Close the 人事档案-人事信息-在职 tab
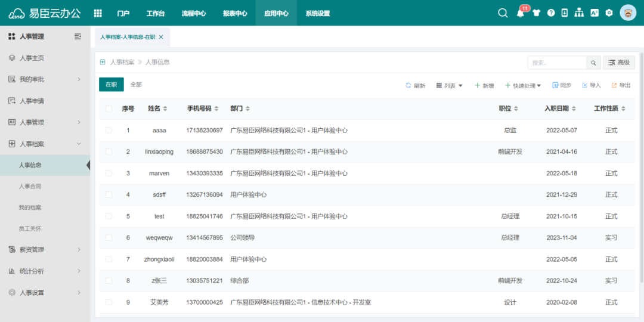 click(x=161, y=37)
